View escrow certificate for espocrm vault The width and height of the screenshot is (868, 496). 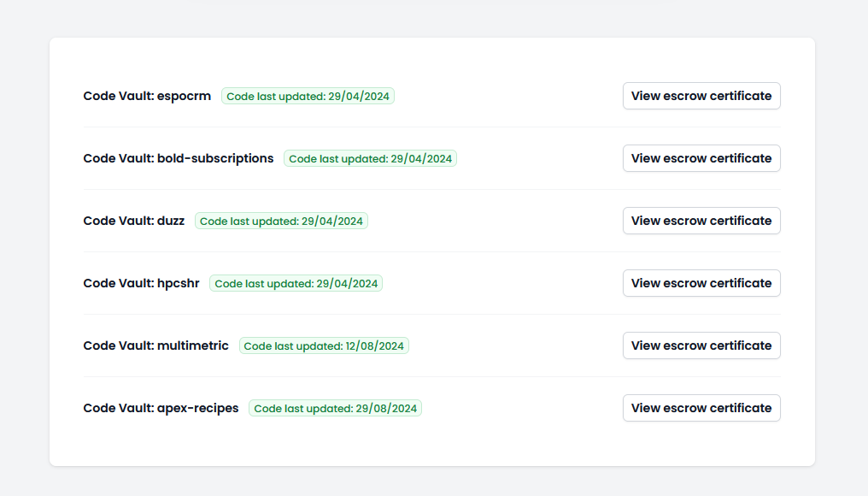[x=701, y=96]
